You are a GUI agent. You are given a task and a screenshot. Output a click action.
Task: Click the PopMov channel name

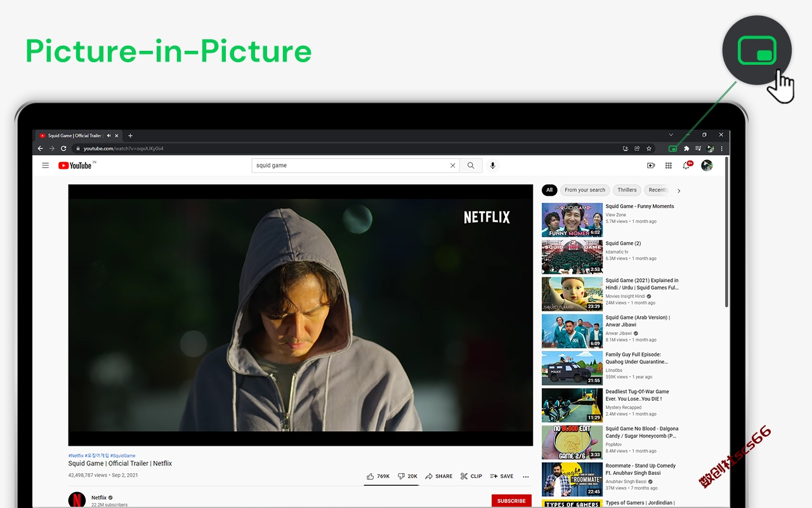(613, 444)
